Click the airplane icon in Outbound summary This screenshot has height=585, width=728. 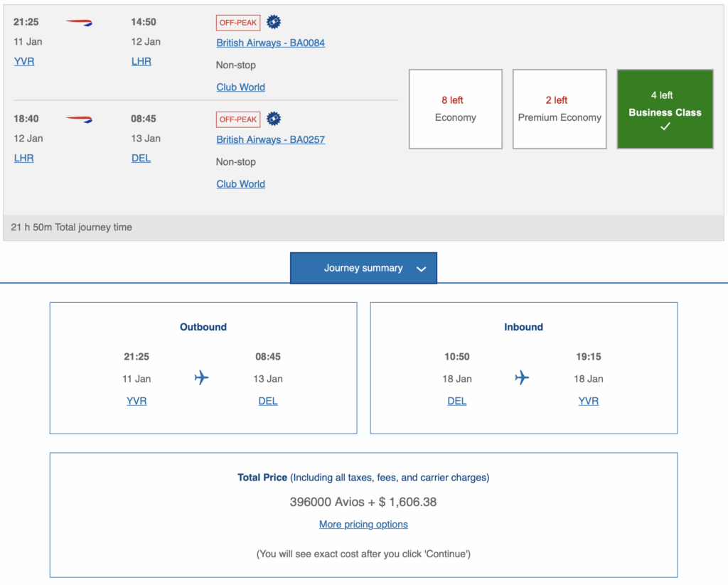[201, 377]
